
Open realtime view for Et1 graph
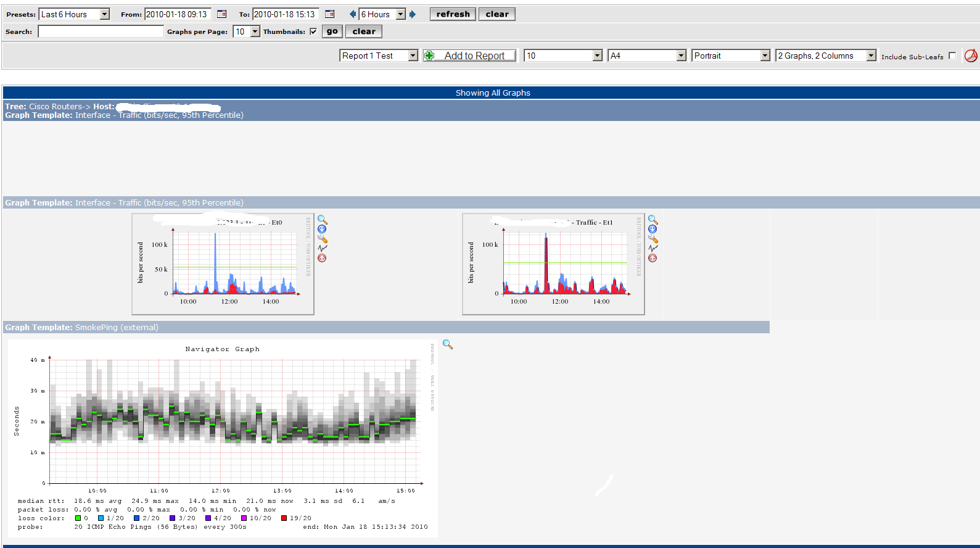(x=653, y=248)
